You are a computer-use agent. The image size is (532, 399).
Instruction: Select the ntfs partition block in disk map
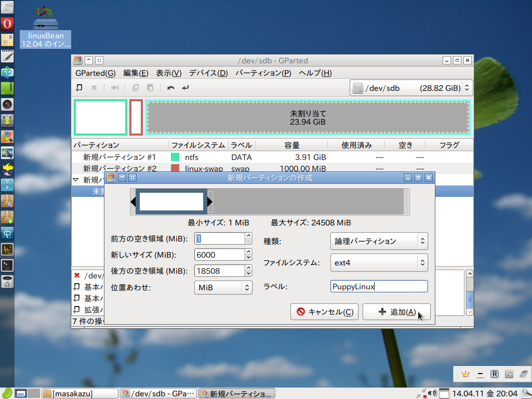click(x=100, y=117)
